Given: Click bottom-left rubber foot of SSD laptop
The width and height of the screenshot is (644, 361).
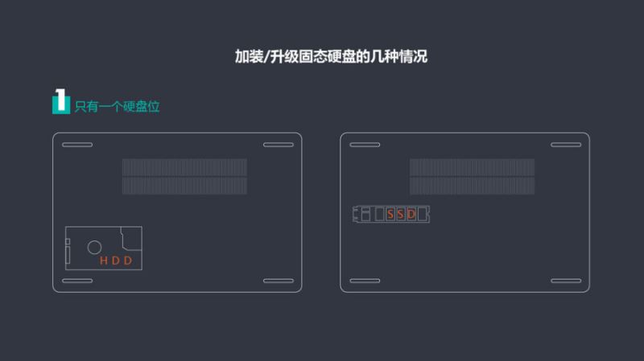Looking at the screenshot, I should (365, 281).
